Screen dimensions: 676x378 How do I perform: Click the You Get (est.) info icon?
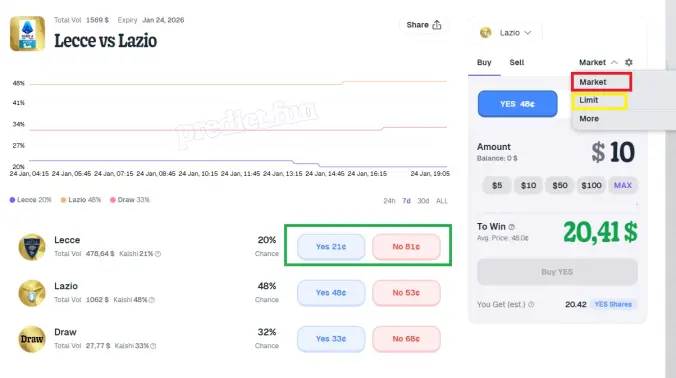pyautogui.click(x=531, y=304)
